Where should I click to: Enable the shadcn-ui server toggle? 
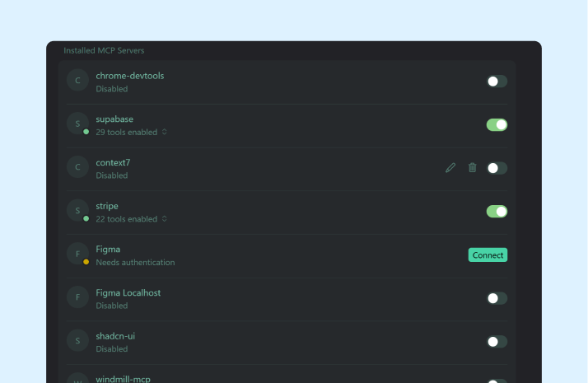point(497,342)
